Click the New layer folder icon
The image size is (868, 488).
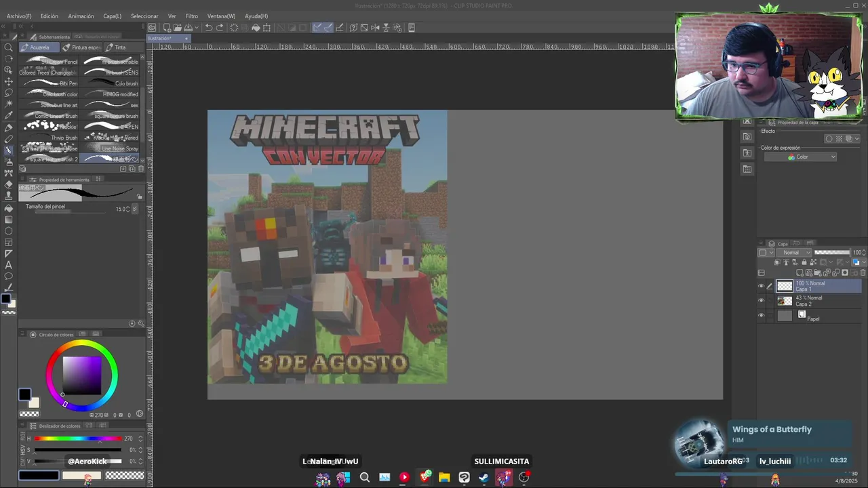pos(818,272)
